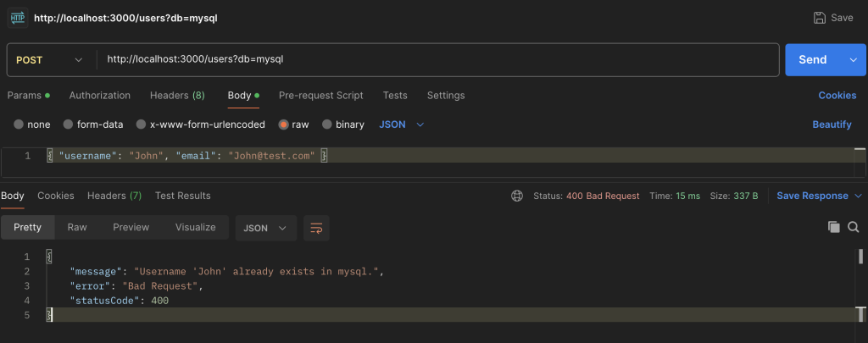Copy the response body using the copy icon
Viewport: 868px width, 343px height.
click(x=833, y=227)
